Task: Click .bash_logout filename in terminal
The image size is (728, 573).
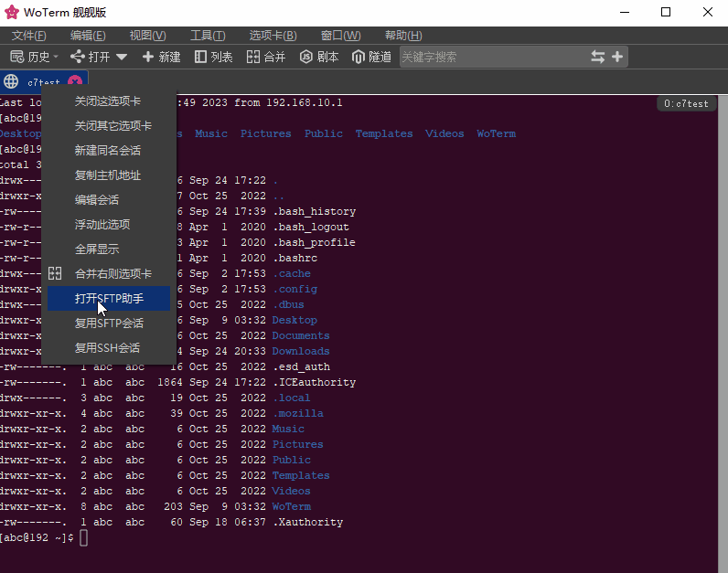Action: [x=311, y=227]
